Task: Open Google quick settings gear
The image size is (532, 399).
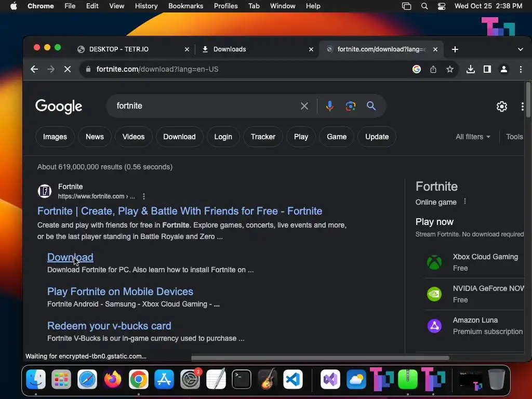Action: point(502,107)
